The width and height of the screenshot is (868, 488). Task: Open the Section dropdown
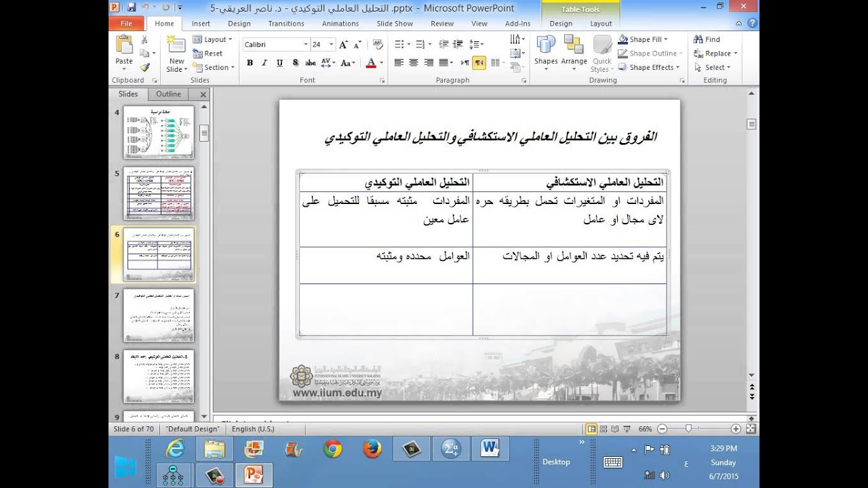214,67
